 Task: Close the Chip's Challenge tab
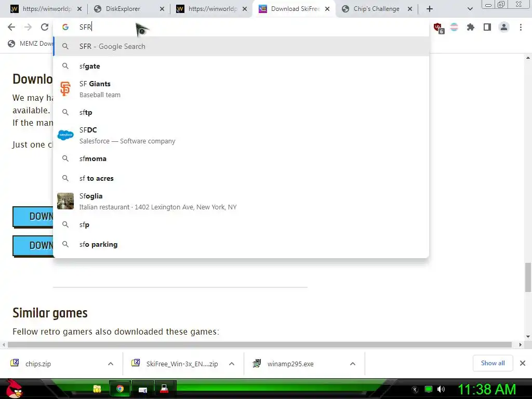[410, 9]
